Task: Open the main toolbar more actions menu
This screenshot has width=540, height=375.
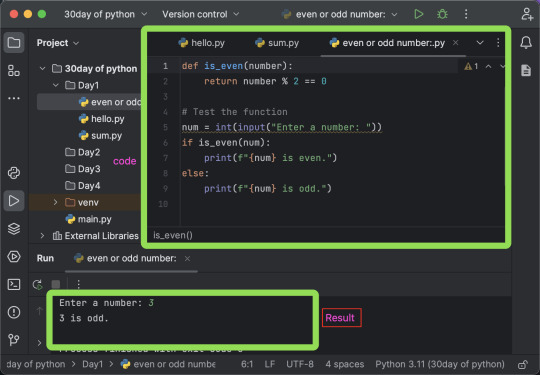Action: click(x=466, y=14)
